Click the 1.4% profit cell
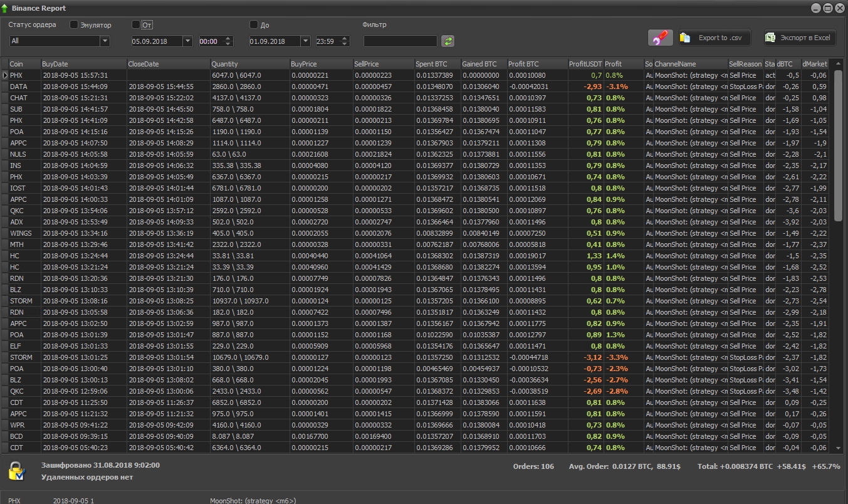This screenshot has width=848, height=504. click(x=624, y=256)
